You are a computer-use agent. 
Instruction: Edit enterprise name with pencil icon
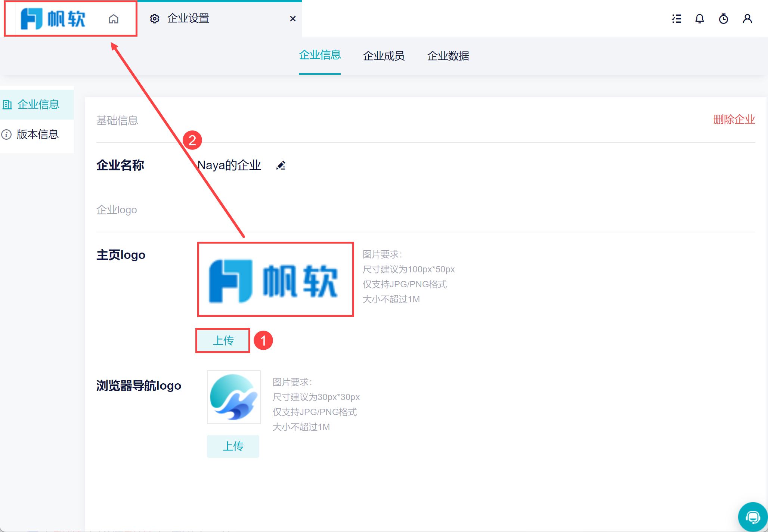pyautogui.click(x=281, y=165)
